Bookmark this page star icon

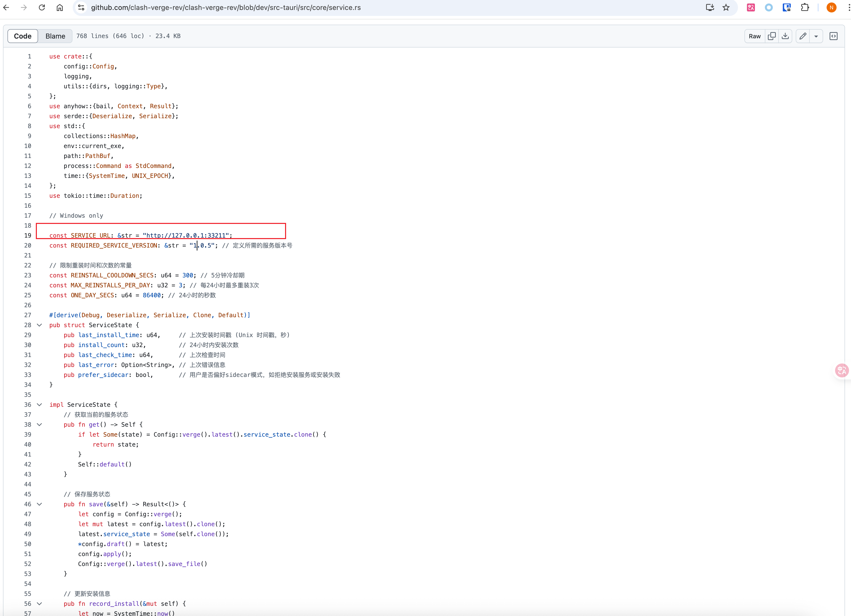tap(726, 7)
